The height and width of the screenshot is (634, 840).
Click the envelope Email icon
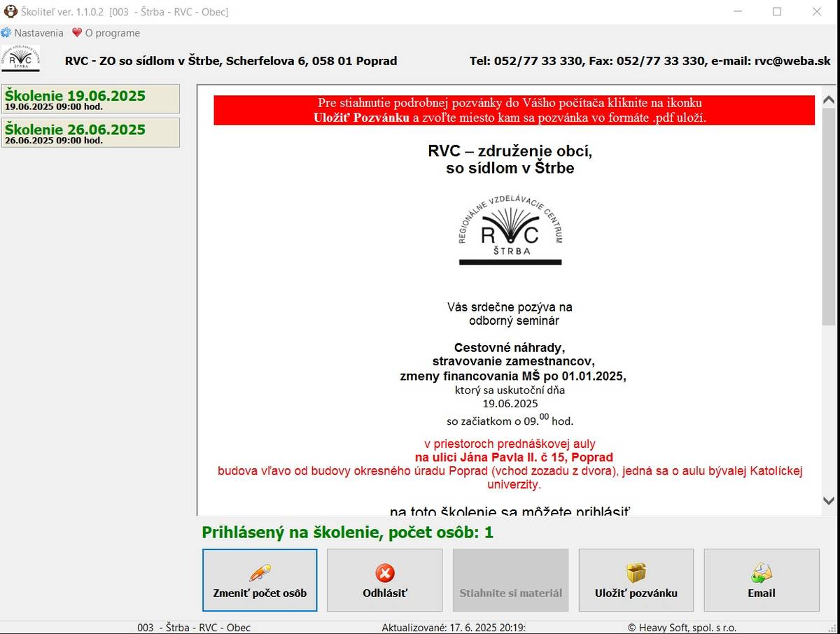pyautogui.click(x=761, y=573)
